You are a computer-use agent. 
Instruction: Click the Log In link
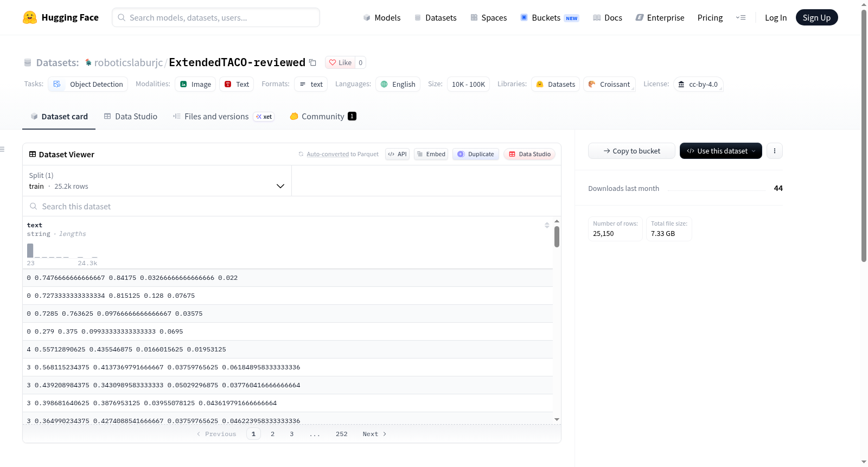click(775, 17)
